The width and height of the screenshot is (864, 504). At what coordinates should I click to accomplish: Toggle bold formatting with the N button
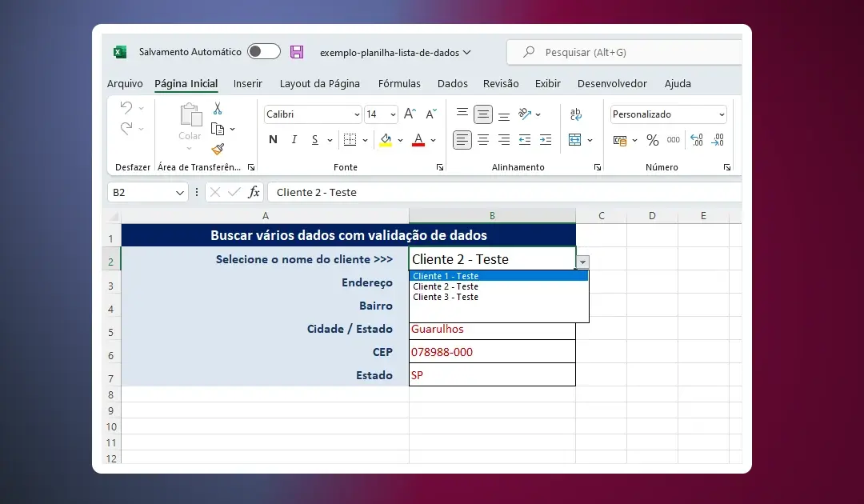click(273, 140)
